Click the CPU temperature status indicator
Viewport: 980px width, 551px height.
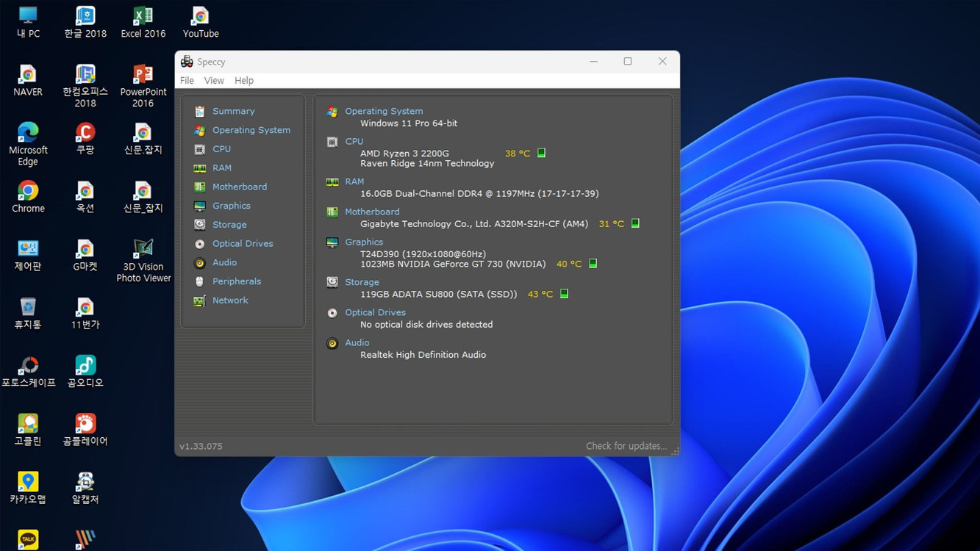click(541, 154)
